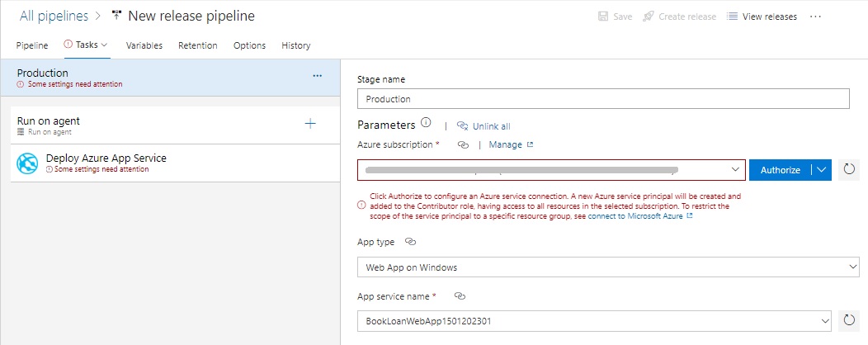Open the Authorize button dropdown arrow
Image resolution: width=868 pixels, height=345 pixels.
[x=820, y=170]
